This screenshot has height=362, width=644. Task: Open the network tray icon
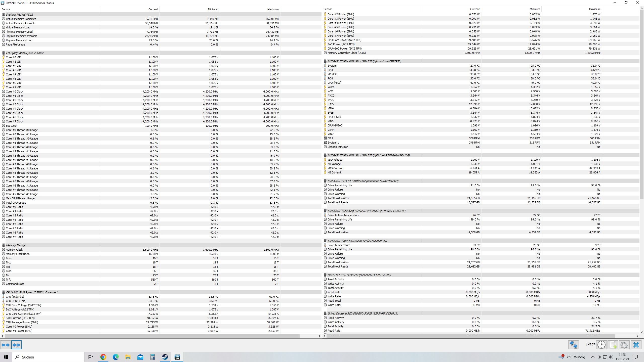tap(605, 357)
